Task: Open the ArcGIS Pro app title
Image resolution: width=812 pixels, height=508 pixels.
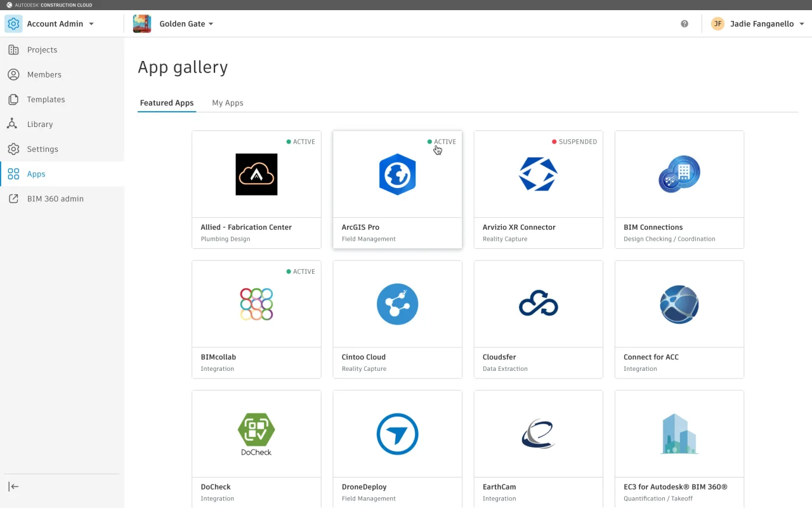Action: tap(360, 227)
